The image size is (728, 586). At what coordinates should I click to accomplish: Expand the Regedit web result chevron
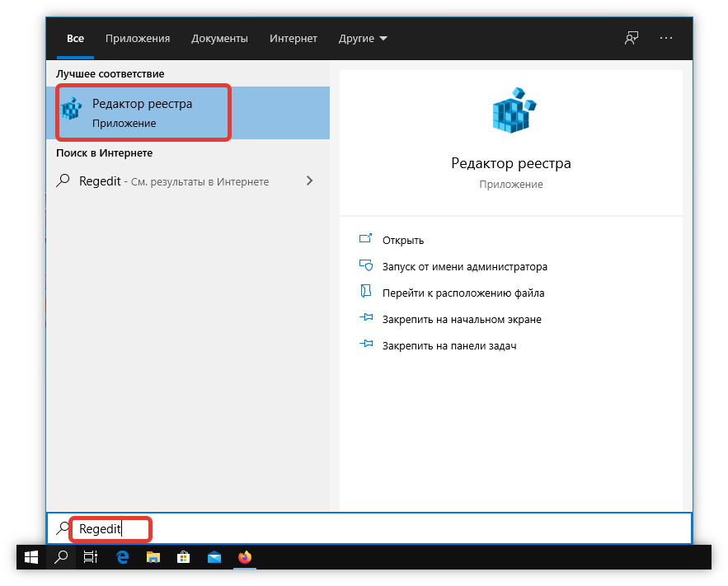310,181
